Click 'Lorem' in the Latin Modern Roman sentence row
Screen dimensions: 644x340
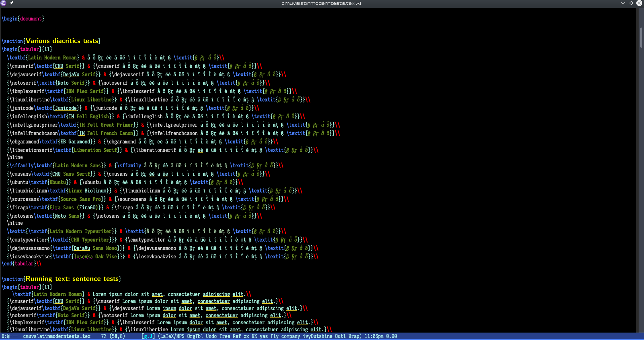point(99,294)
